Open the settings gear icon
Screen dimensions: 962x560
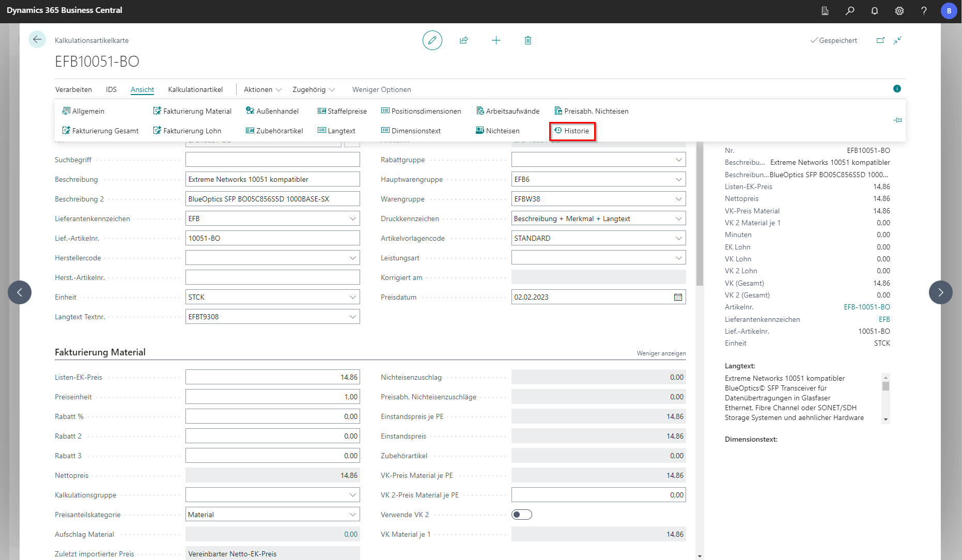(899, 11)
